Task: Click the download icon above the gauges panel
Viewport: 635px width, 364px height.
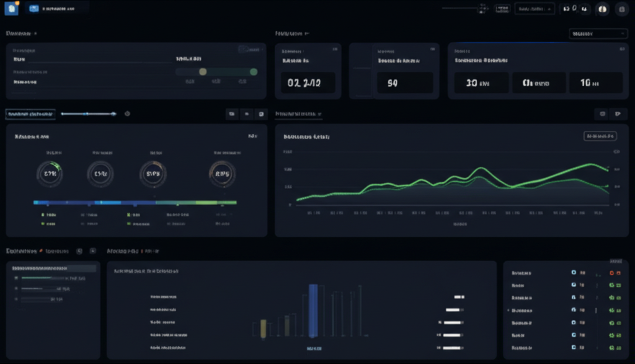Action: point(231,114)
